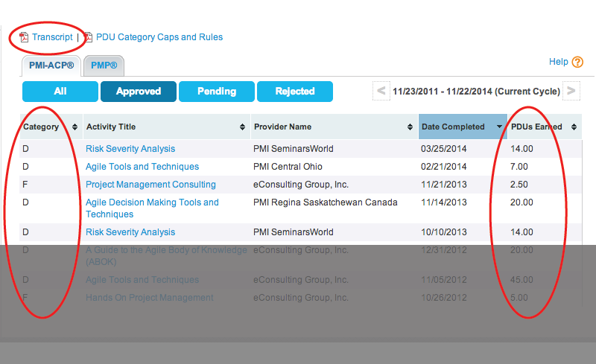Screen dimensions: 596x364
Task: Open A Guide to the Agile Body of Knowledge
Action: pos(166,256)
